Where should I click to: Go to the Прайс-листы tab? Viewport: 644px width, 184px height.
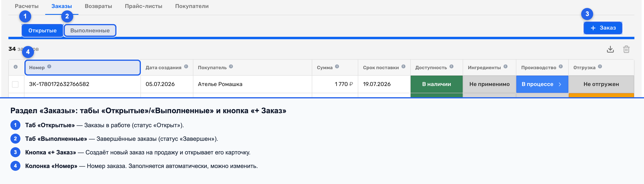[x=143, y=6]
